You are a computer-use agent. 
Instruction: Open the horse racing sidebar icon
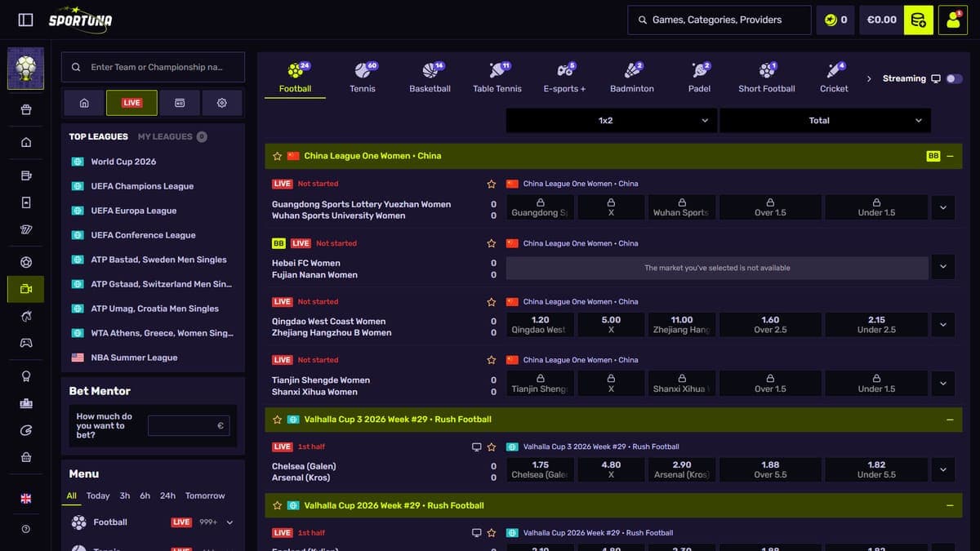(x=26, y=316)
